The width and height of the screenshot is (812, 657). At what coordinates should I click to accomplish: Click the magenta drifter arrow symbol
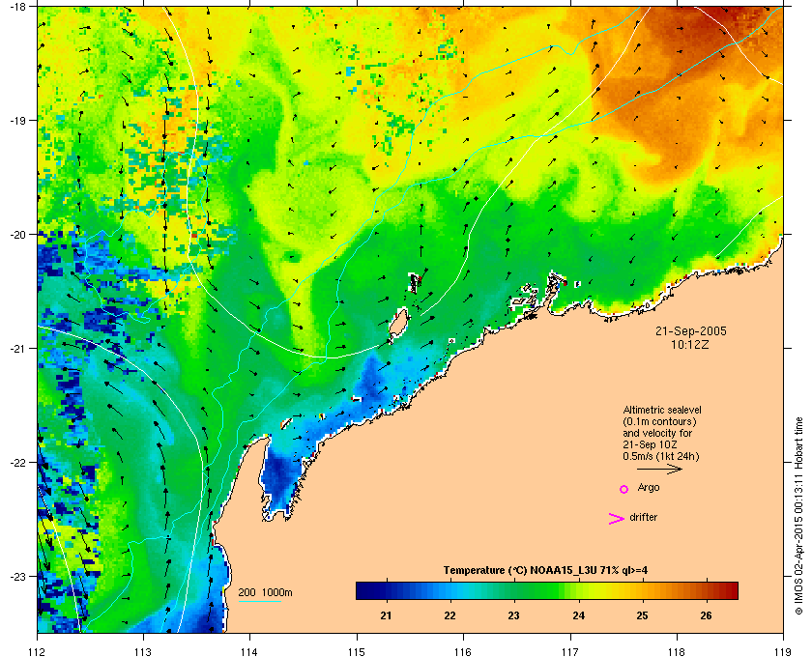point(616,519)
